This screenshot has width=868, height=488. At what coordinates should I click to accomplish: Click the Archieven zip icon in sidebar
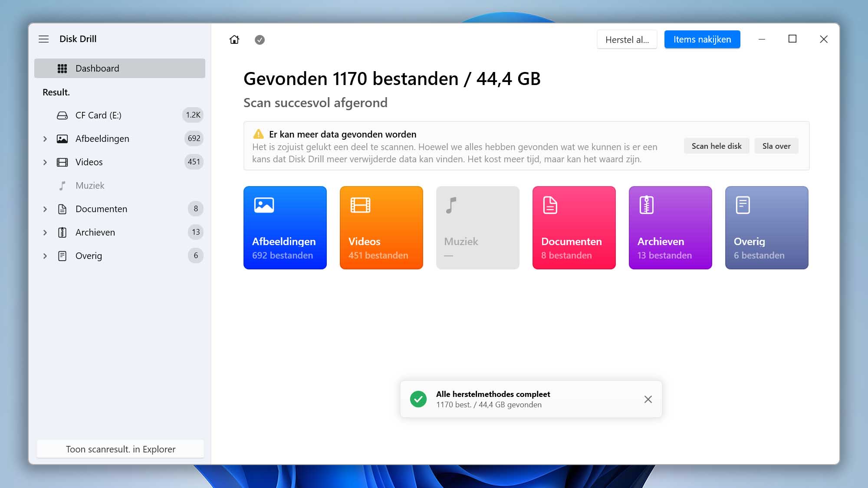[62, 233]
